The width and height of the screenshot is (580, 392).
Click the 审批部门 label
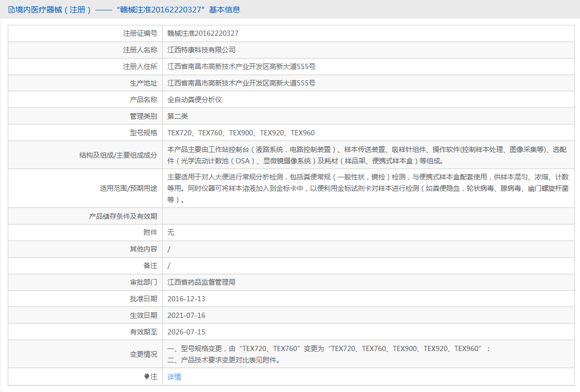point(144,283)
